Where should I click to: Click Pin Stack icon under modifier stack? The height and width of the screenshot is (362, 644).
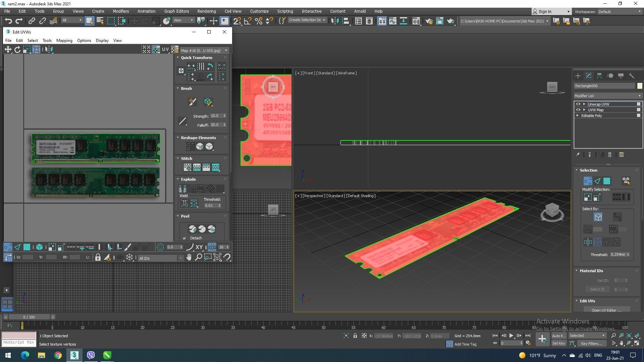[x=578, y=155]
